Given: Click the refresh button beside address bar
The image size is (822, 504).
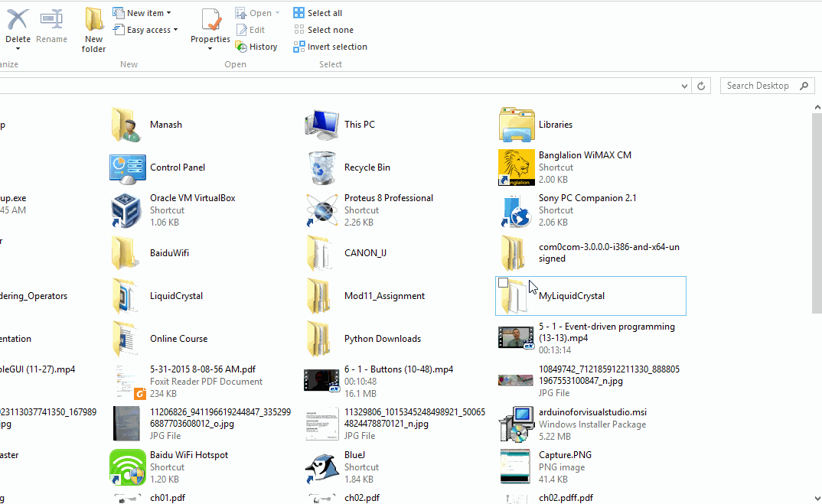Looking at the screenshot, I should 702,86.
